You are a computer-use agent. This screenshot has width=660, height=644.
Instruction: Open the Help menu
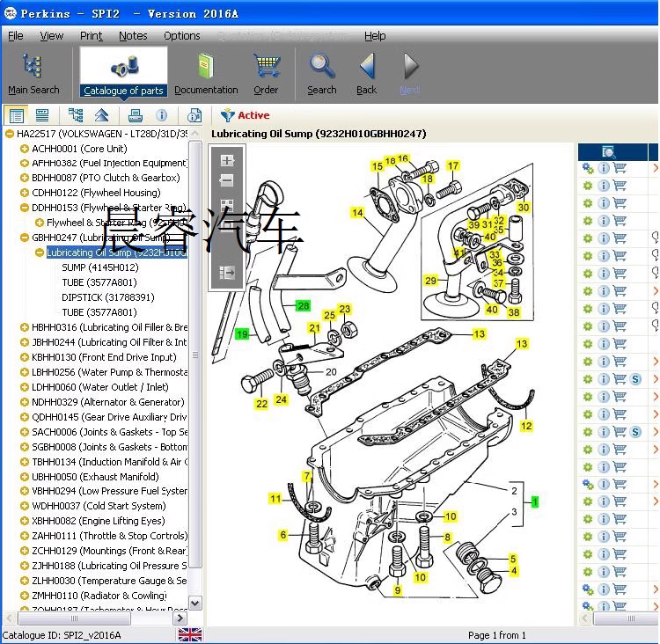(375, 36)
